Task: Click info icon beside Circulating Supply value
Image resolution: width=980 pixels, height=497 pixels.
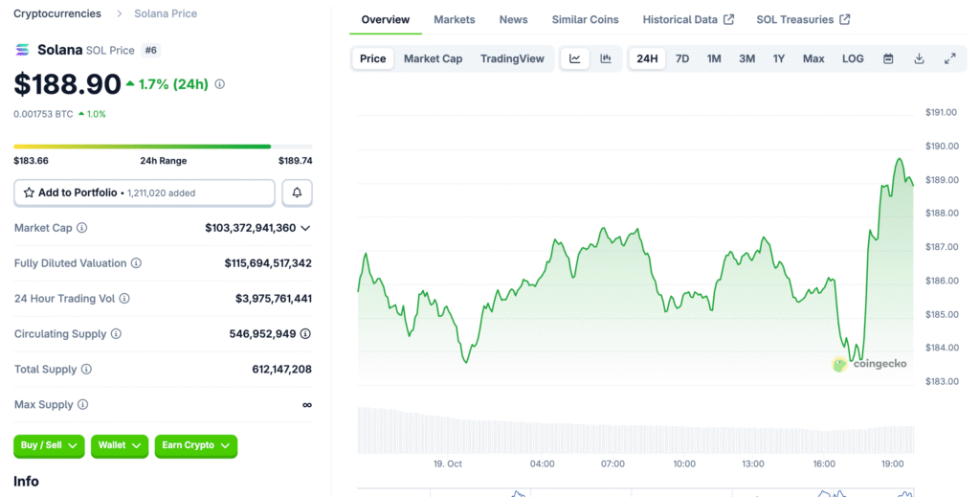Action: tap(305, 334)
